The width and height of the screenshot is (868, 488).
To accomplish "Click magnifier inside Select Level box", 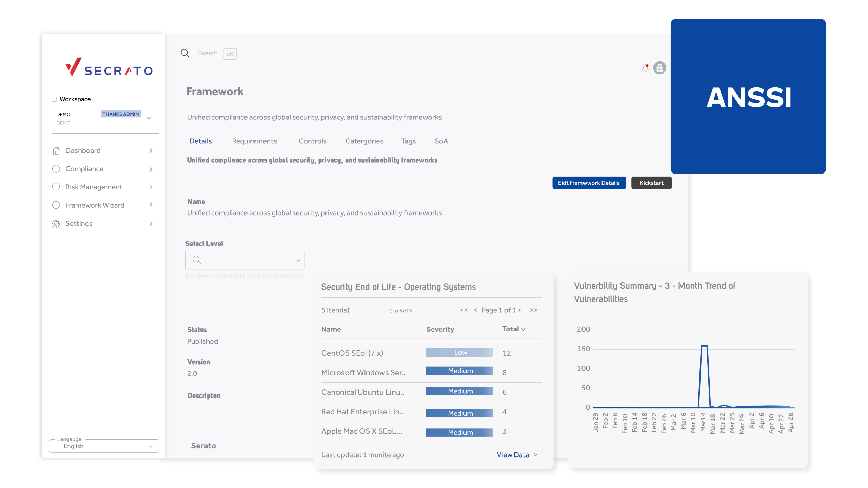I will (197, 260).
